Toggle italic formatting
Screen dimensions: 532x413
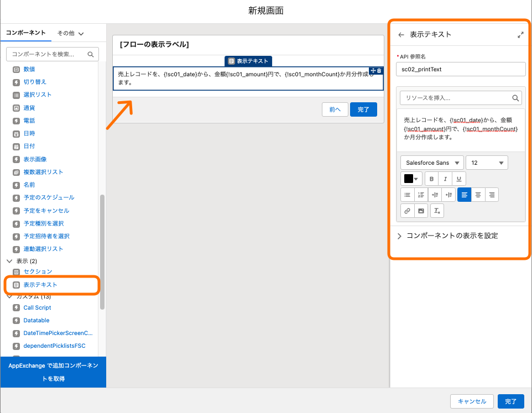pyautogui.click(x=445, y=179)
